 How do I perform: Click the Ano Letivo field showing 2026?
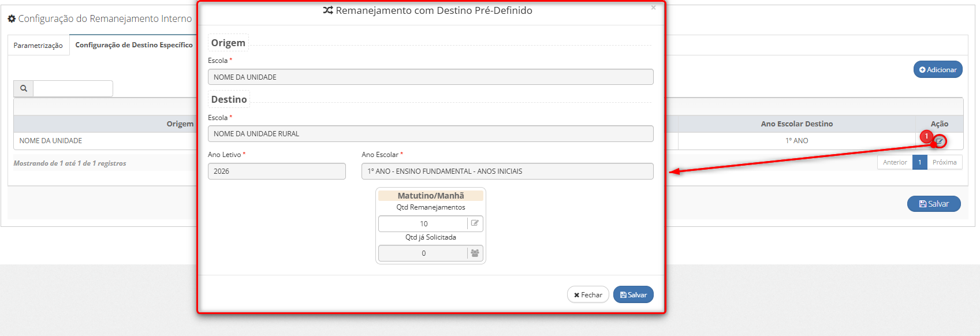click(277, 171)
